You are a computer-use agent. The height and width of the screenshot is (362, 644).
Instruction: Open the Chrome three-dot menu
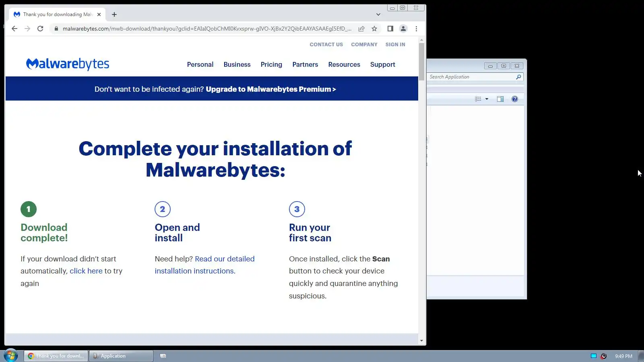point(416,29)
